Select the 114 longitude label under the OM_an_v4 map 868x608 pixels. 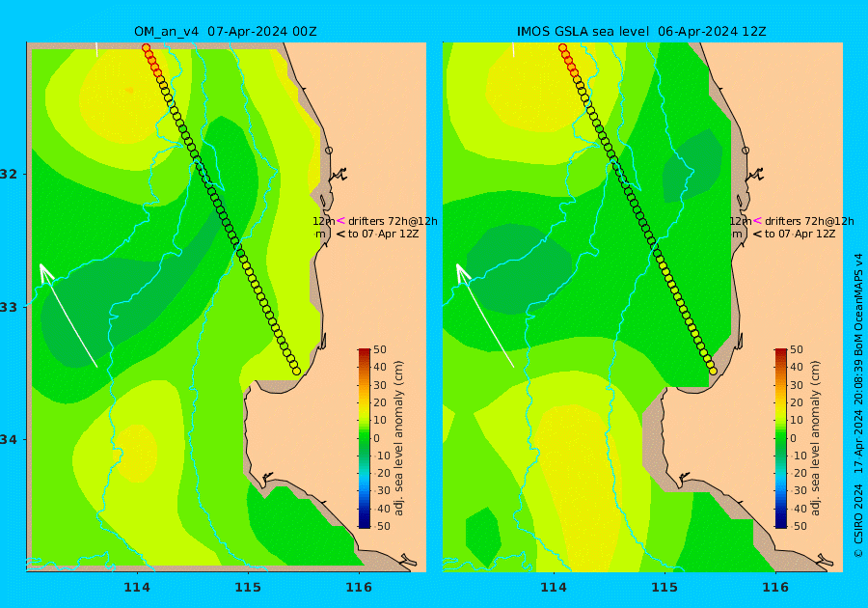click(137, 588)
